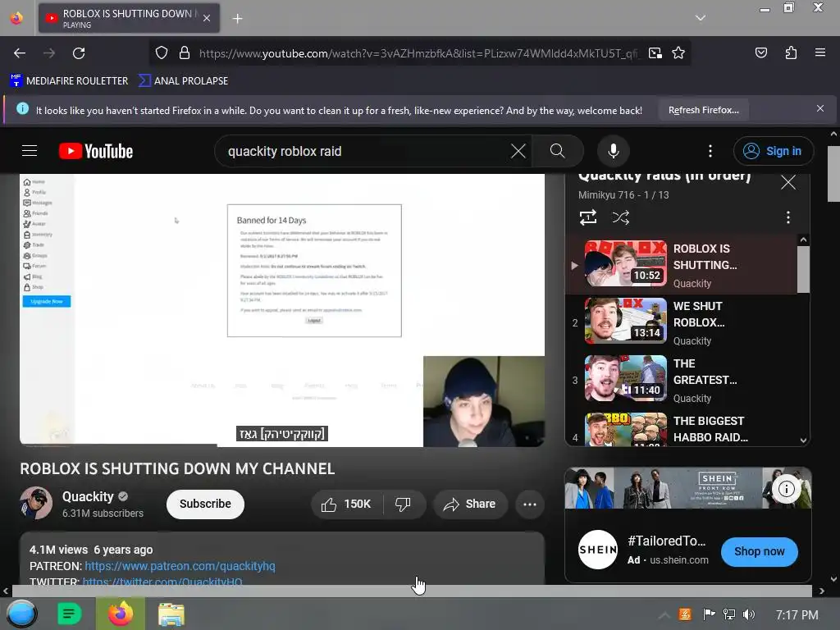Viewport: 840px width, 630px height.
Task: Open the ANAL PROLAPSE bookmark
Action: [183, 81]
